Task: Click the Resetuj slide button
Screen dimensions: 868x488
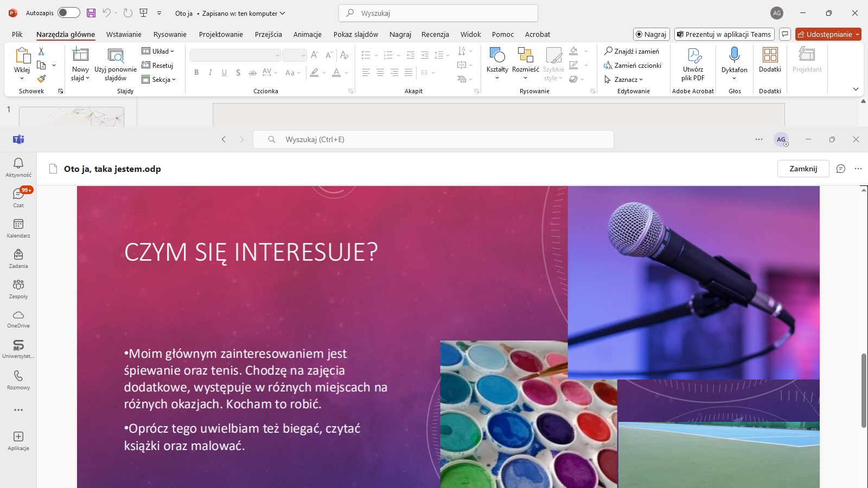Action: tap(157, 65)
